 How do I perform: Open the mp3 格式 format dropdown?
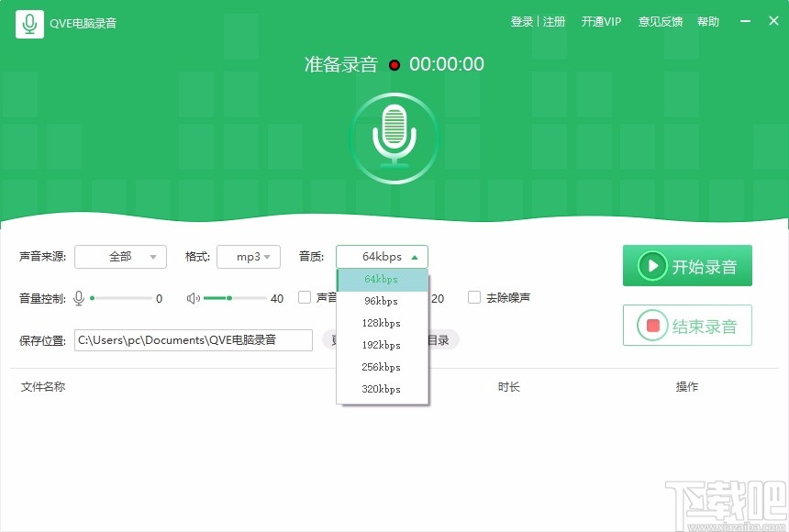pos(249,257)
